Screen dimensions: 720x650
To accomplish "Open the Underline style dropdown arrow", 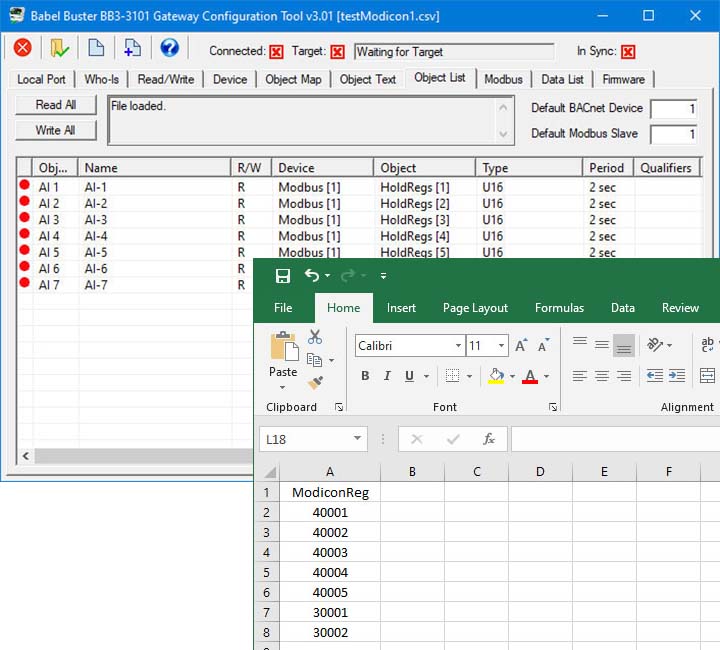I will [426, 376].
